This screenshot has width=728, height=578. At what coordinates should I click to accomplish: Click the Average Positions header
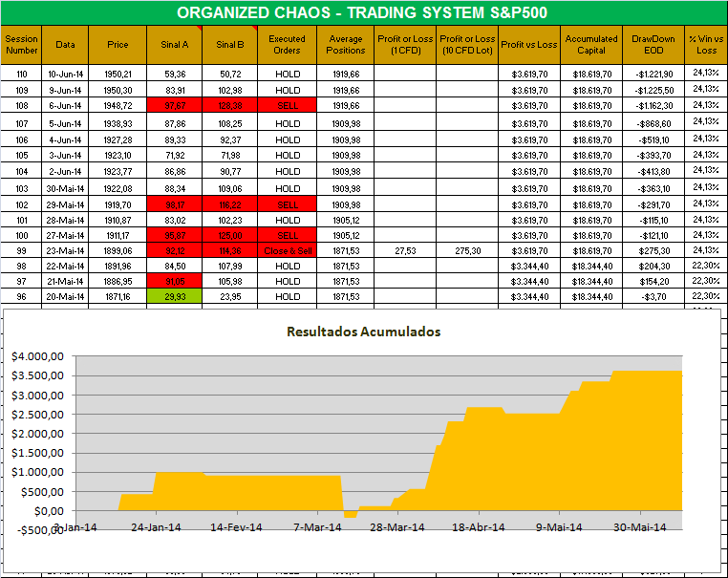point(346,45)
